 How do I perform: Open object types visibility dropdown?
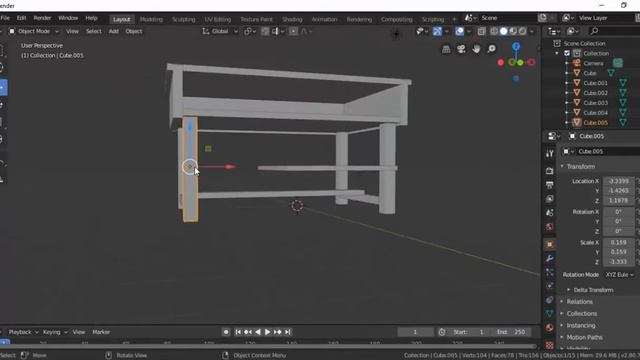(x=421, y=31)
